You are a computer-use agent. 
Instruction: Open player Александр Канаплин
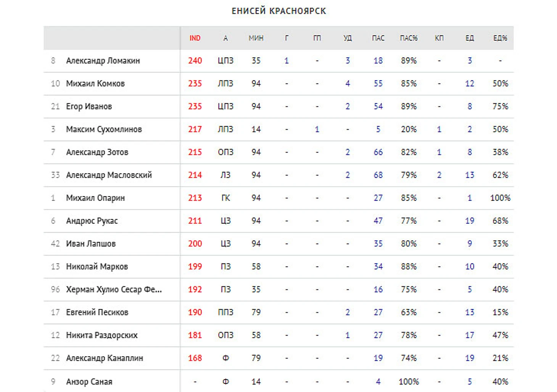[105, 358]
